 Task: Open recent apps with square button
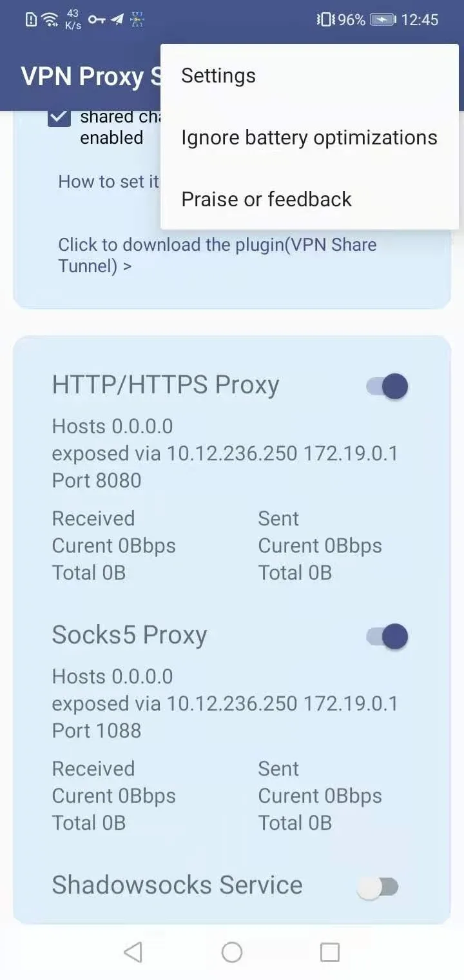pos(329,952)
